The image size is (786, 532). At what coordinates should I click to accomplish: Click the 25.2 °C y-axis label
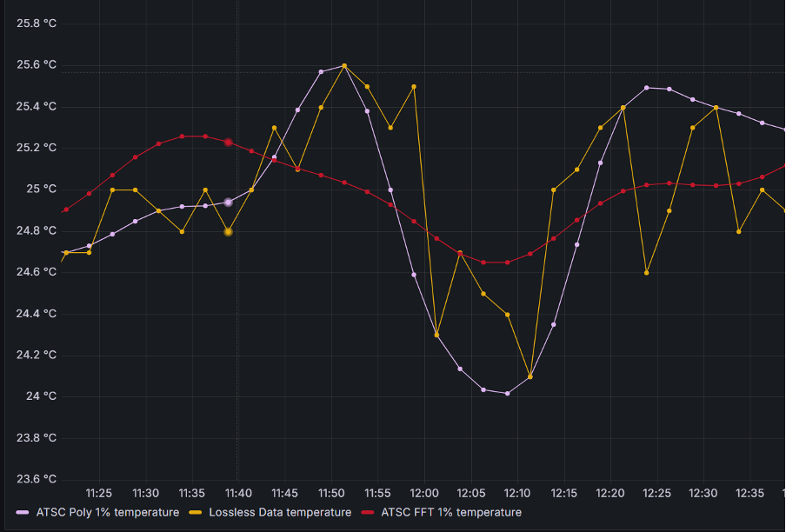tap(37, 147)
